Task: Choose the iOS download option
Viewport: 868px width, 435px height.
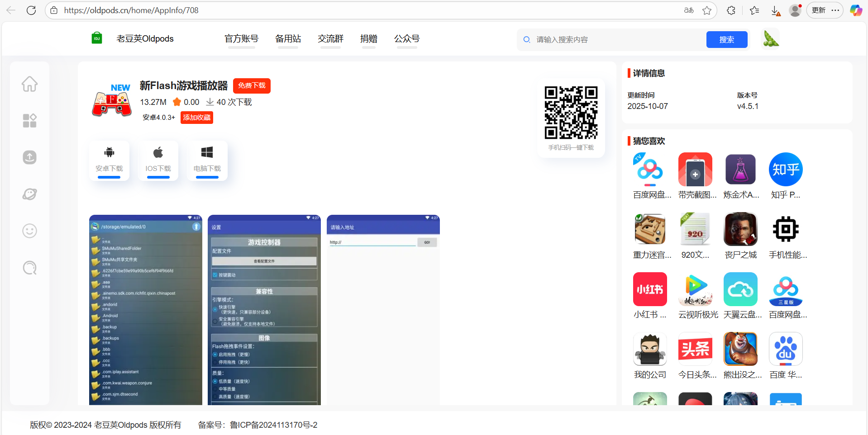Action: (x=158, y=160)
